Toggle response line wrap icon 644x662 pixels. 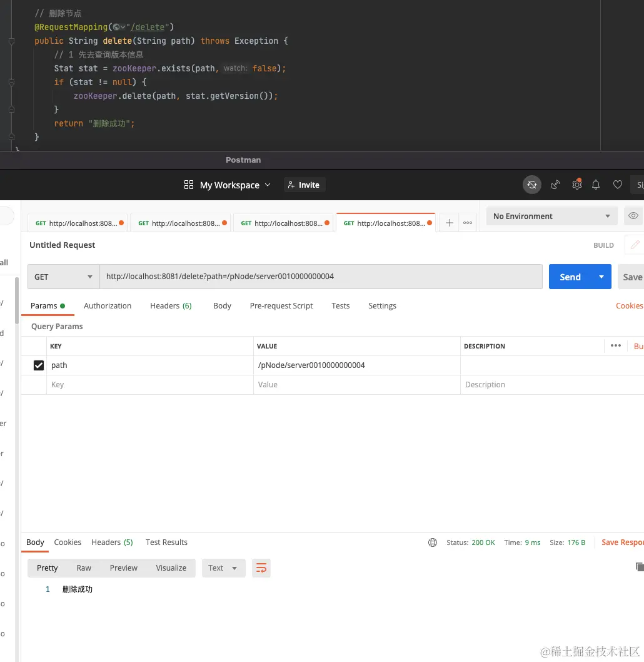[261, 568]
